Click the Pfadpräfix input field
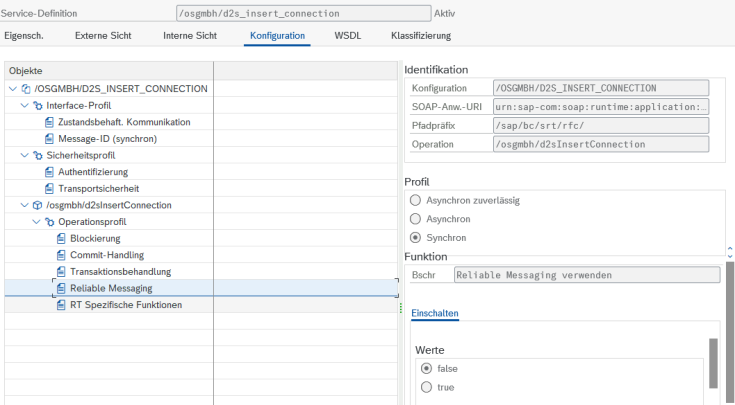Image resolution: width=735 pixels, height=405 pixels. [x=600, y=125]
